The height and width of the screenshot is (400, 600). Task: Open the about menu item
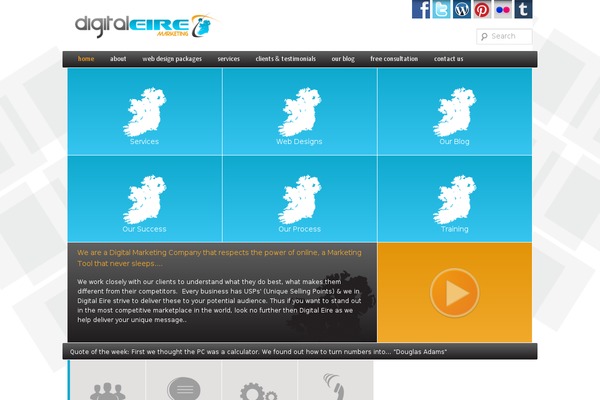118,59
